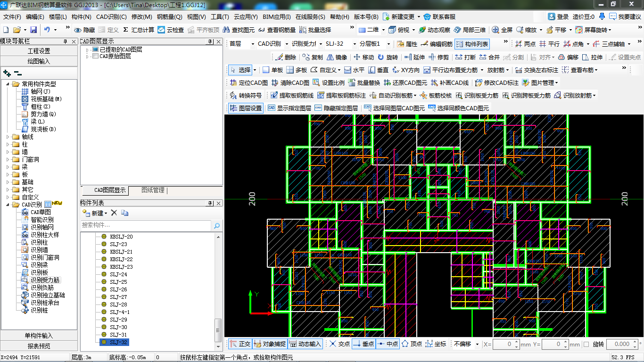
Task: Open the BIM应用(I) menu
Action: pos(277,16)
